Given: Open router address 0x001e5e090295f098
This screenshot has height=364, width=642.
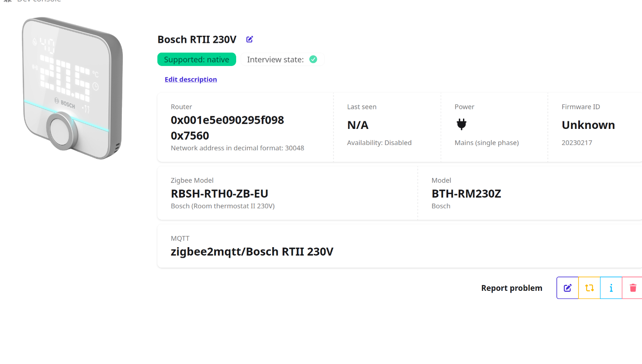Looking at the screenshot, I should [227, 120].
